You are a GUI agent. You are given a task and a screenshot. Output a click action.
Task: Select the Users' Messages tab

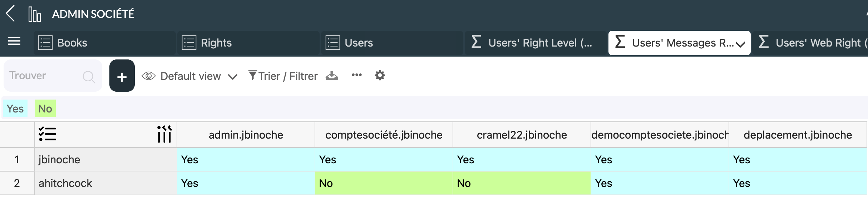tap(680, 43)
